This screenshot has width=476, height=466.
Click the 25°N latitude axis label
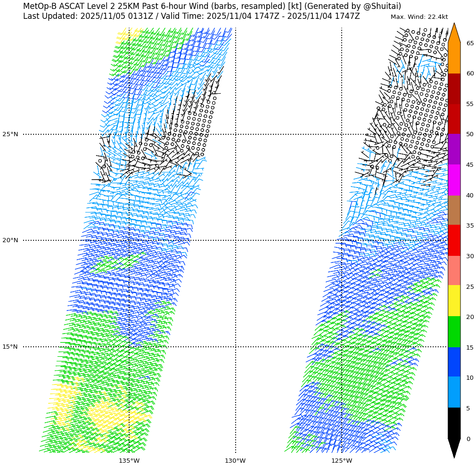pos(10,134)
